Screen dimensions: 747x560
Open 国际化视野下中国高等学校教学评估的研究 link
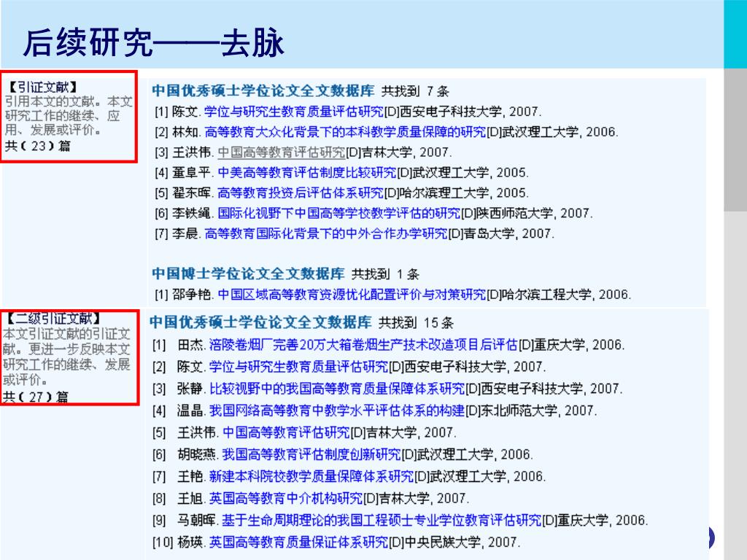(338, 214)
